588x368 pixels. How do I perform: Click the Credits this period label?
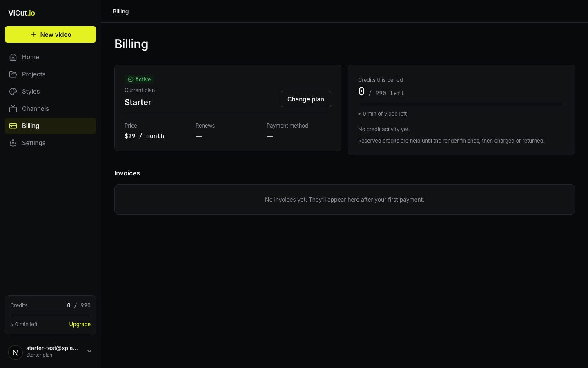[381, 80]
